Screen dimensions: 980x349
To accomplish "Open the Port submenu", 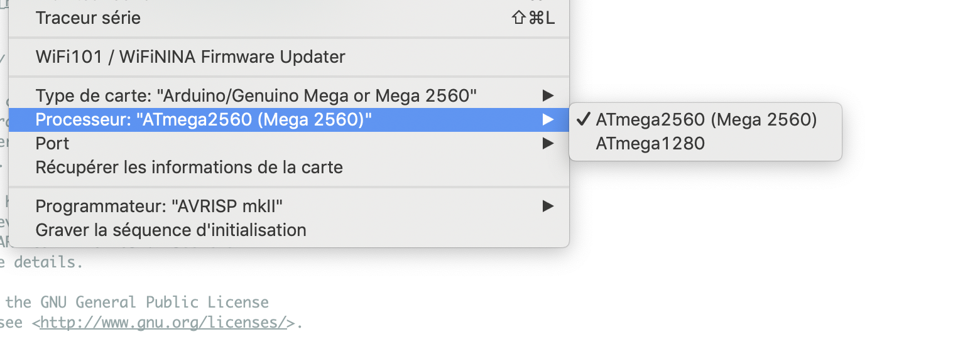I will [53, 144].
